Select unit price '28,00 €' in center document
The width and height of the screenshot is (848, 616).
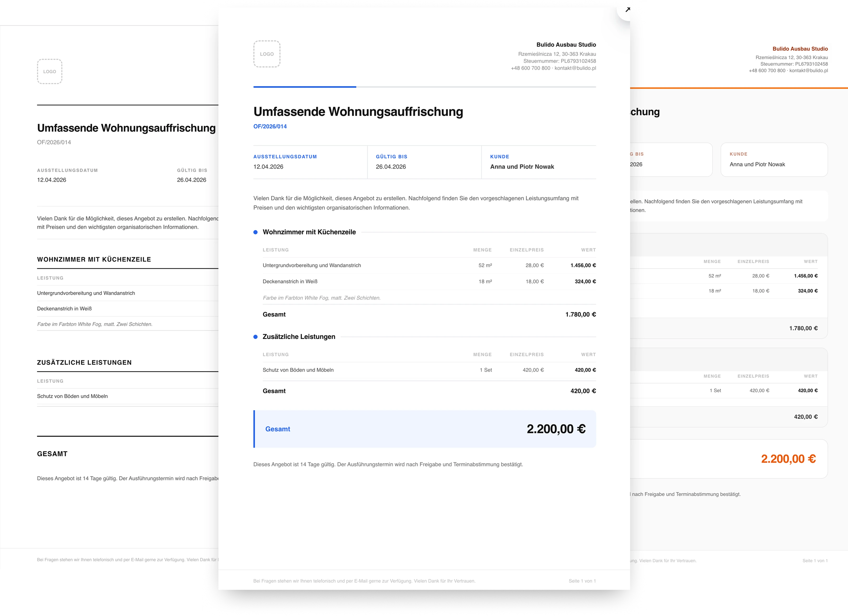pyautogui.click(x=535, y=266)
